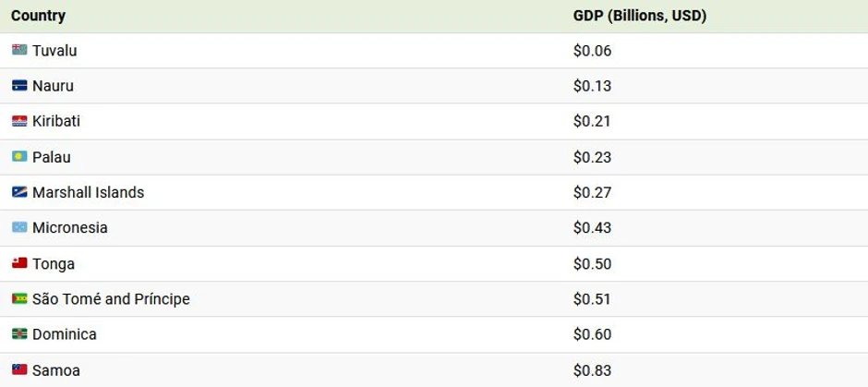Click the Country column header
This screenshot has height=387, width=868.
point(38,16)
